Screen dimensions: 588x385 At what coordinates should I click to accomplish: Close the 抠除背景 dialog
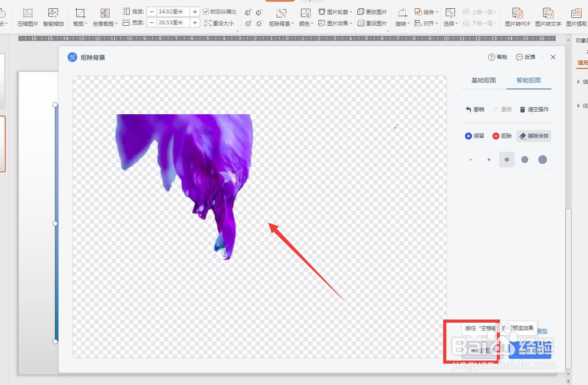pos(553,57)
